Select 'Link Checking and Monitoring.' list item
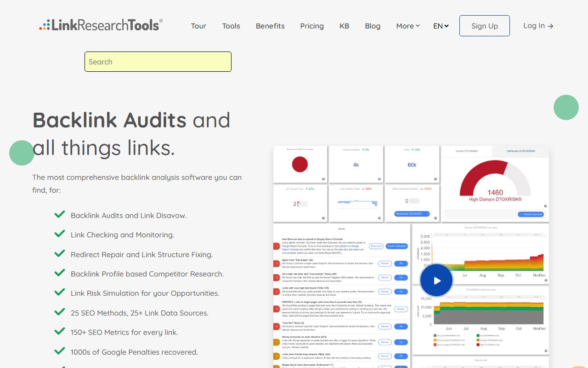 click(122, 235)
